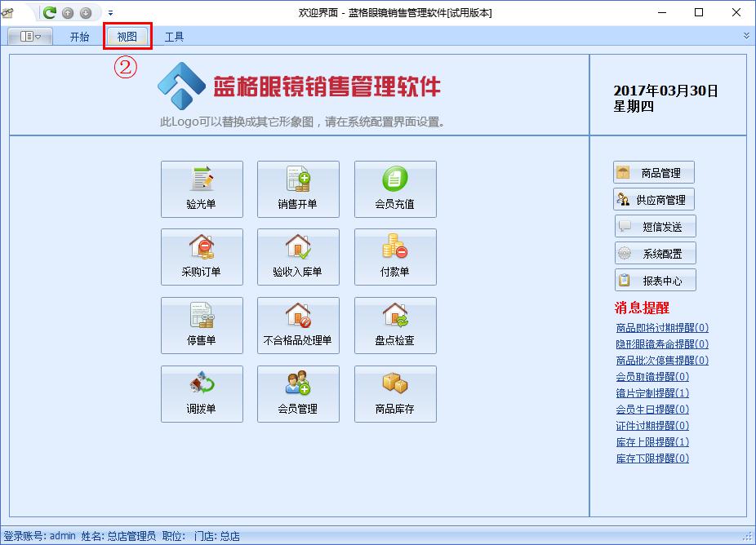This screenshot has height=545, width=756.
Task: Open the application menu dropdown button
Action: point(30,37)
